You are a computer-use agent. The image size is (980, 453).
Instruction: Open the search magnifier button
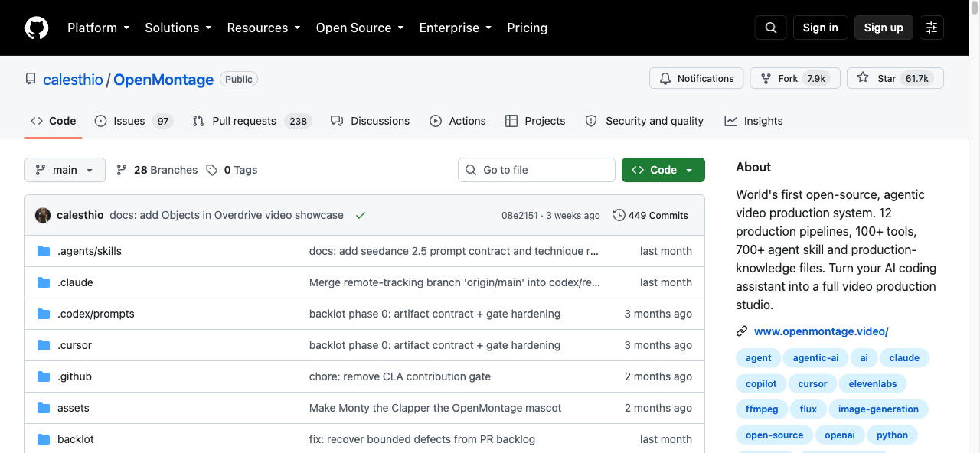coord(770,28)
